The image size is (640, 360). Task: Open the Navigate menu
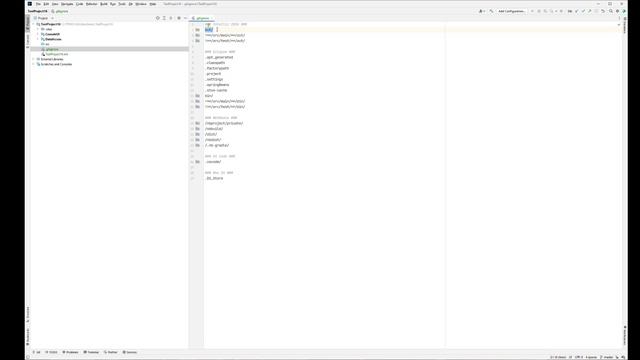(x=67, y=4)
